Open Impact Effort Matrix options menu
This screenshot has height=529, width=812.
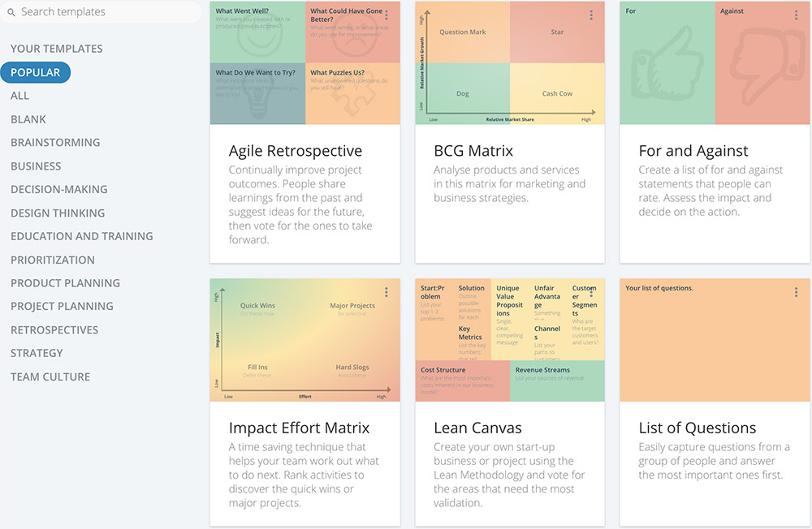pos(387,292)
